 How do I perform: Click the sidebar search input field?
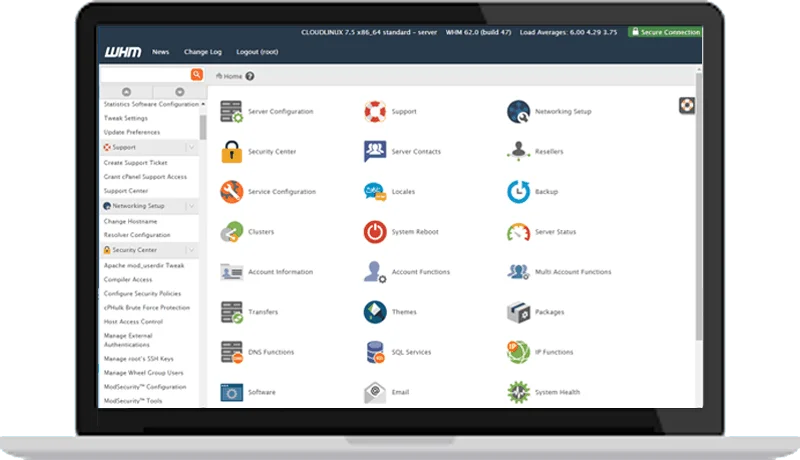coord(145,75)
